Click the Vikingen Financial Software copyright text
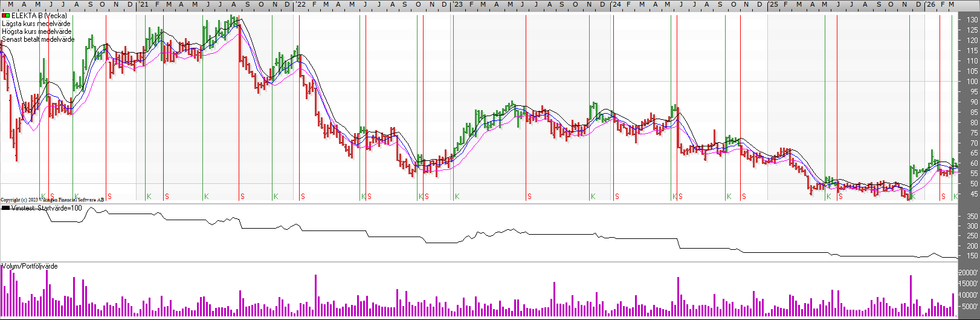Viewport: 980px width, 320px height. (x=53, y=200)
